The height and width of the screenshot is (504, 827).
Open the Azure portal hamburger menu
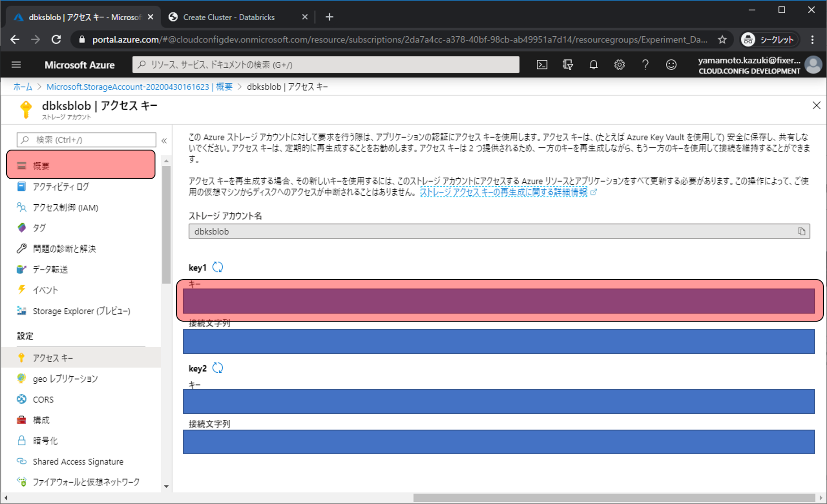pos(16,65)
